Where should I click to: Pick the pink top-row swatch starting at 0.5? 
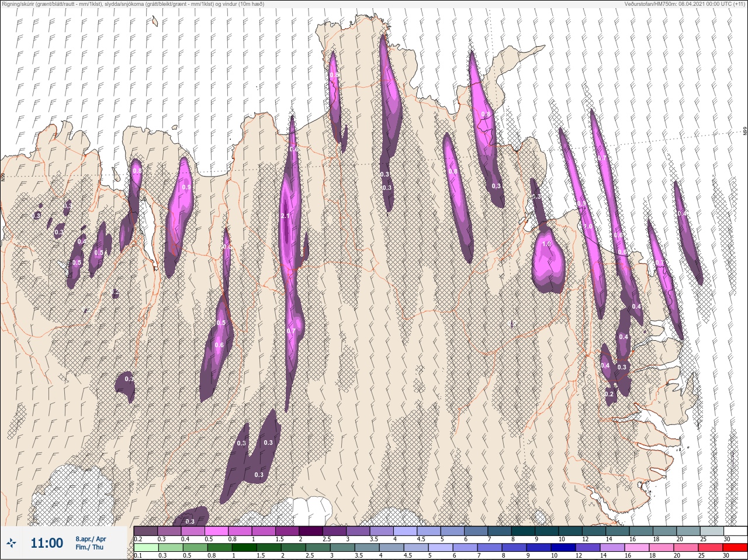click(216, 531)
